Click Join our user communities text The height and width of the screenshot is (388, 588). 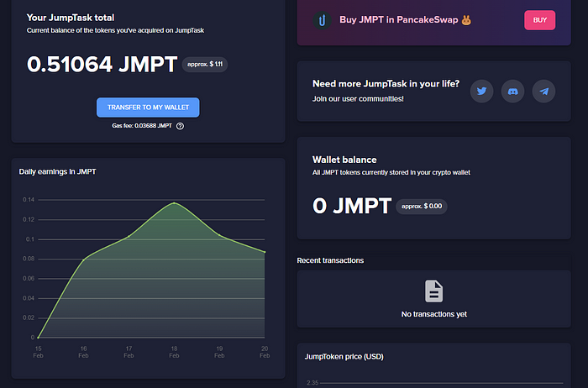click(358, 99)
